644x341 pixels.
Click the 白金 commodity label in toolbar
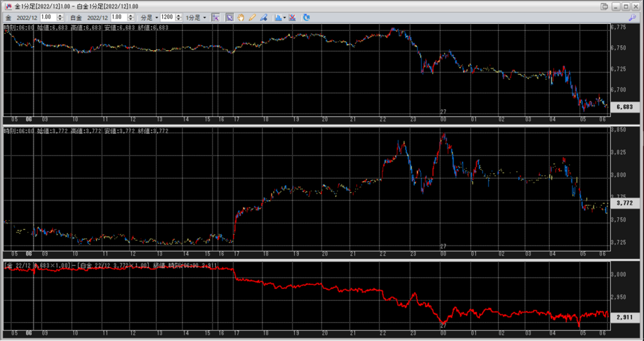click(x=75, y=18)
